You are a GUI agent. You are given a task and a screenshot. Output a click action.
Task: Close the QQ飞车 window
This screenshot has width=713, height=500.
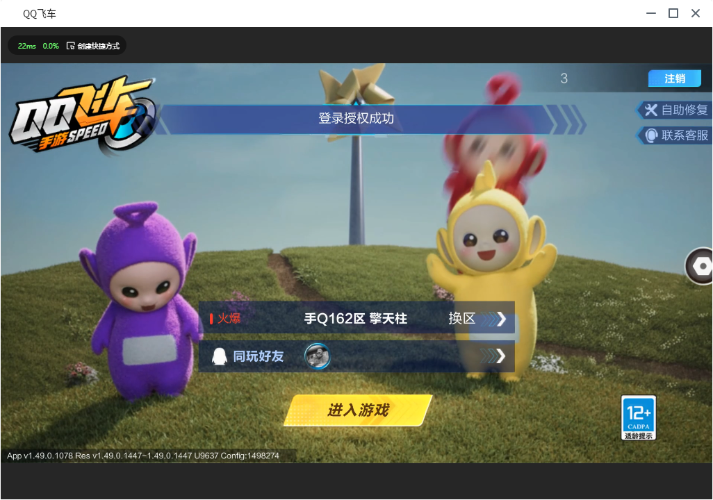pos(695,13)
